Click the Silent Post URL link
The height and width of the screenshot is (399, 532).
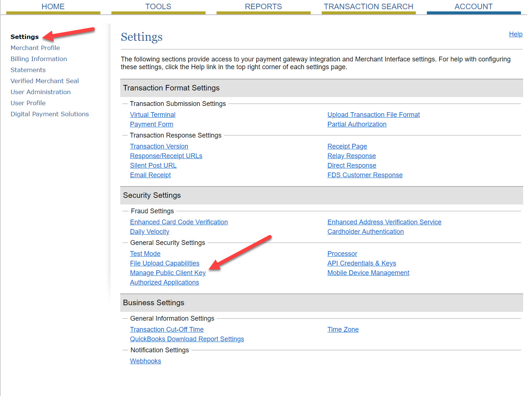tap(153, 165)
